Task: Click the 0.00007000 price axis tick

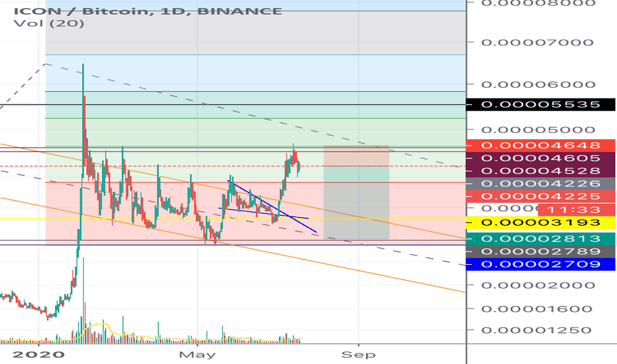Action: pyautogui.click(x=537, y=42)
